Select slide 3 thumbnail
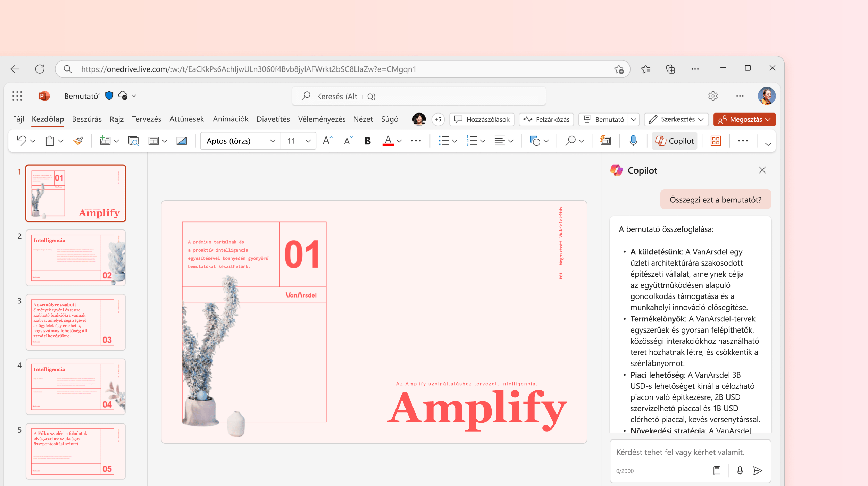The image size is (868, 486). click(x=76, y=322)
